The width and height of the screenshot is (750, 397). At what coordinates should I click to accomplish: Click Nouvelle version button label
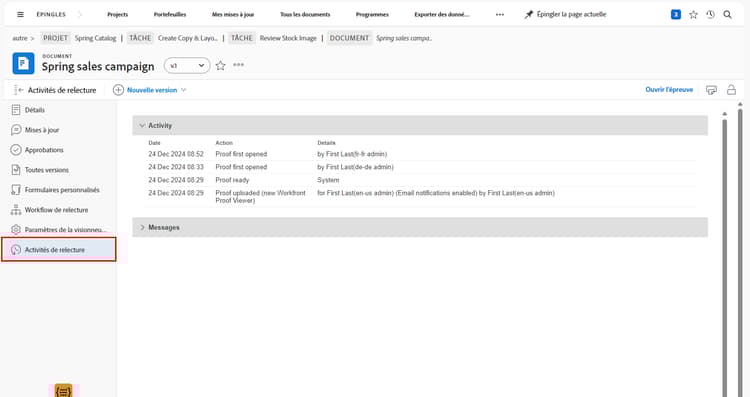152,90
